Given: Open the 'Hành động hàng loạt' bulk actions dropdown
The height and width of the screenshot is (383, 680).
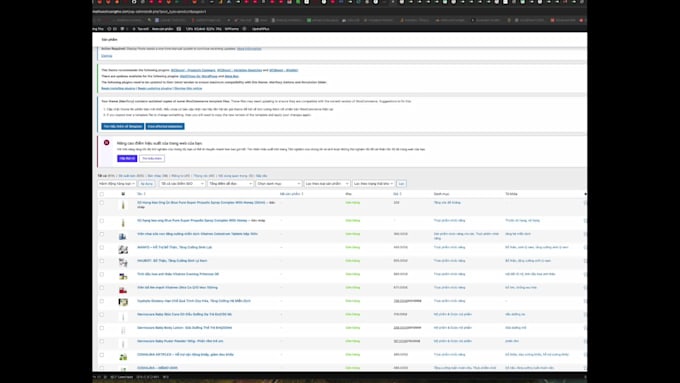Looking at the screenshot, I should coord(117,184).
